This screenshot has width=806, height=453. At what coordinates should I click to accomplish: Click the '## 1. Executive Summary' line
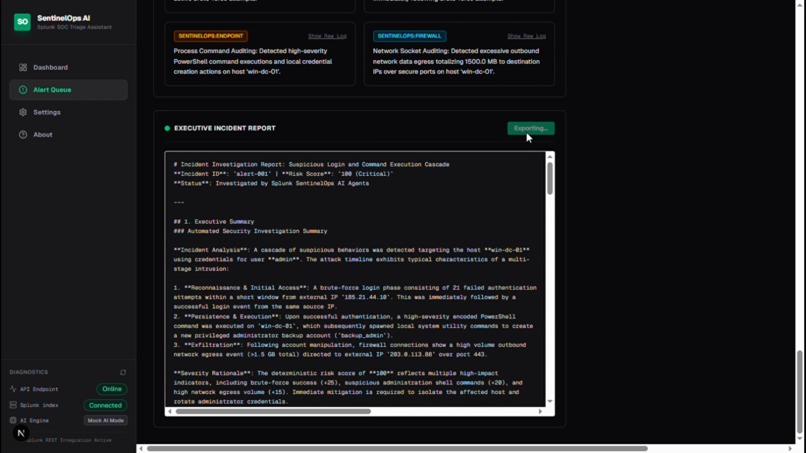pyautogui.click(x=214, y=222)
